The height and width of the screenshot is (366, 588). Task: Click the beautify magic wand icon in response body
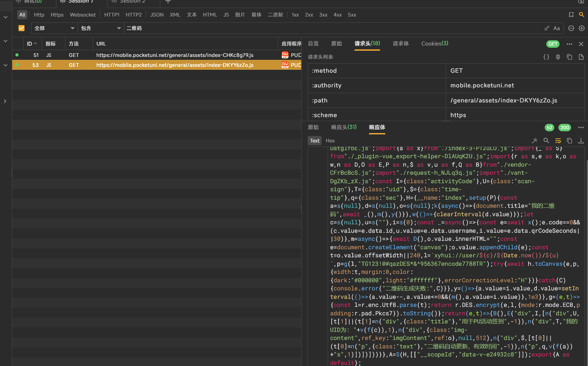pyautogui.click(x=535, y=141)
